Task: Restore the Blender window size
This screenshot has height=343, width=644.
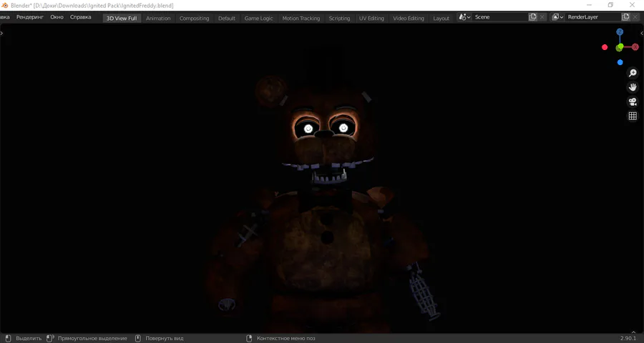Action: 611,5
